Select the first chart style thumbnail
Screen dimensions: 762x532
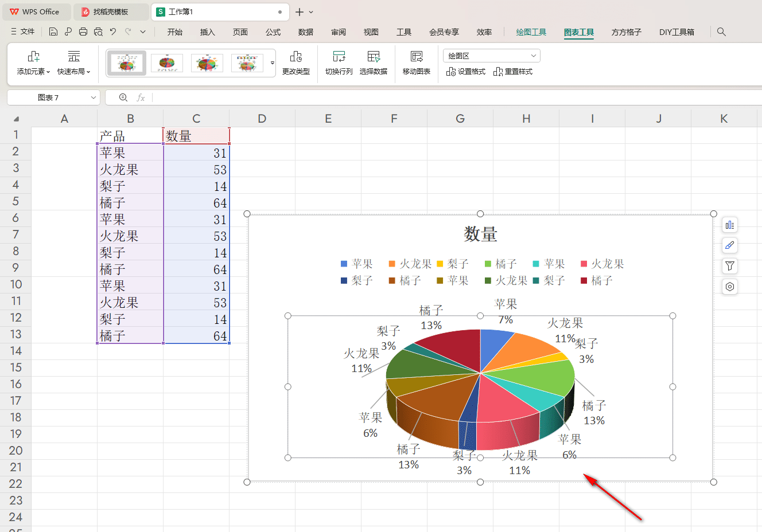click(x=126, y=63)
